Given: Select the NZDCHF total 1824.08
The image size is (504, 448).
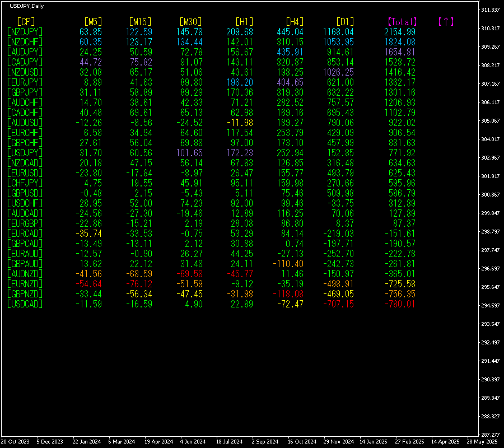Looking at the screenshot, I should coord(400,42).
